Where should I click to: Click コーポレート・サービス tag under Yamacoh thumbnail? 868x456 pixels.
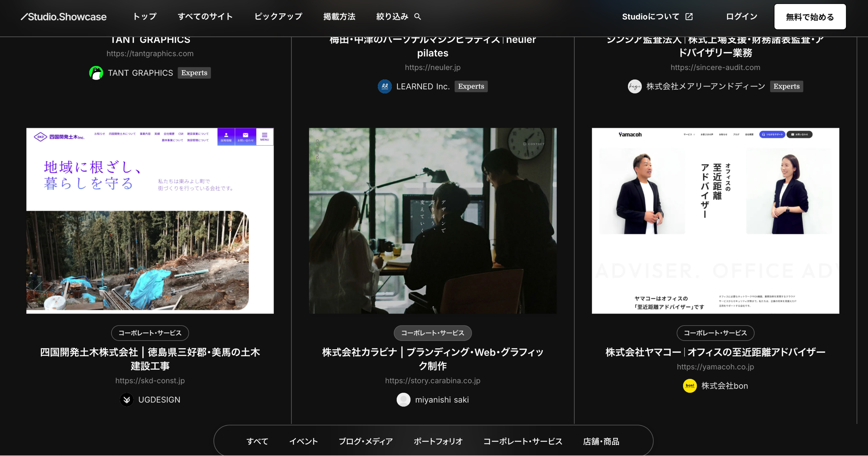click(x=715, y=333)
